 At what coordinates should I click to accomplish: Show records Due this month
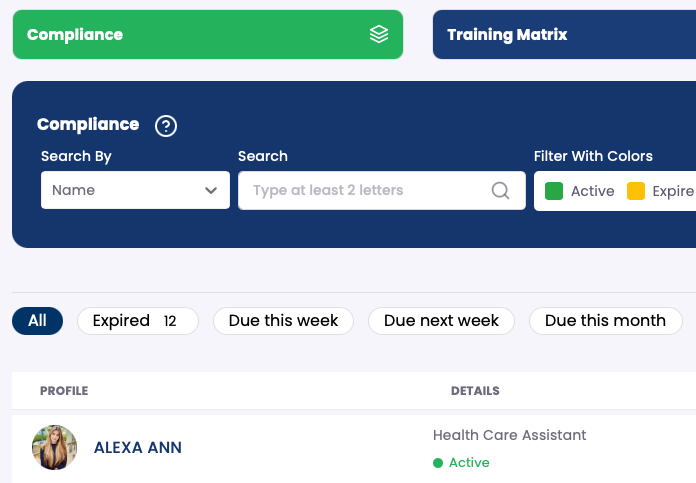[x=605, y=321]
